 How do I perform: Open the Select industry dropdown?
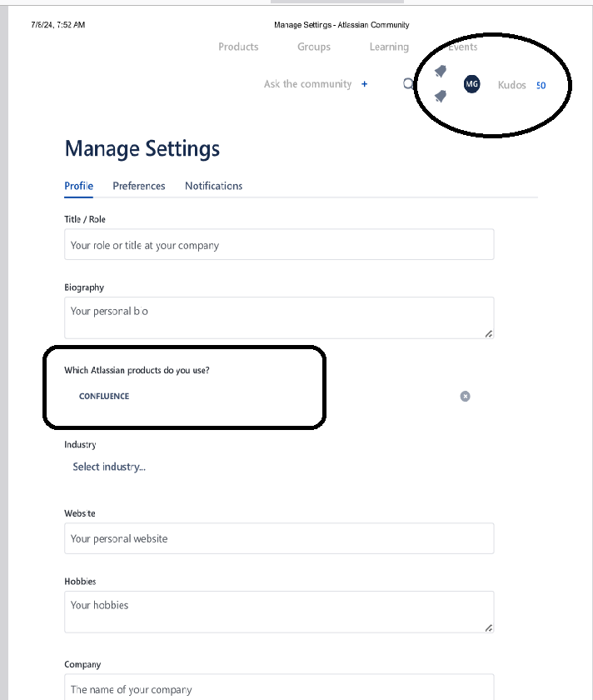tap(109, 467)
